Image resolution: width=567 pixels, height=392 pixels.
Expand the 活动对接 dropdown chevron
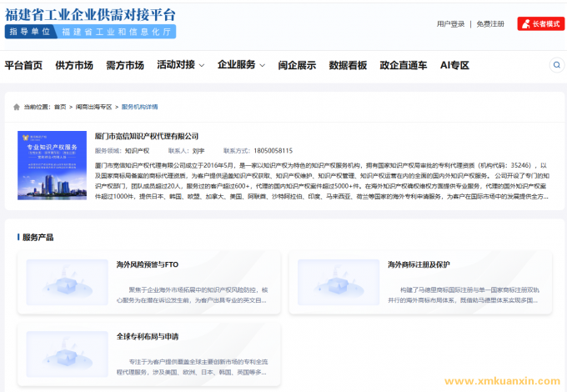202,65
